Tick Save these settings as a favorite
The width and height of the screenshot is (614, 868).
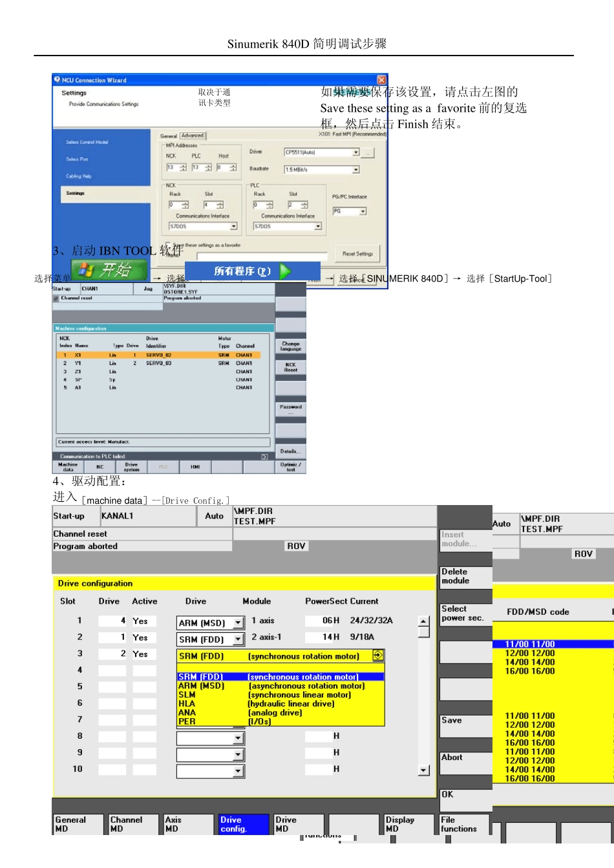pyautogui.click(x=169, y=246)
